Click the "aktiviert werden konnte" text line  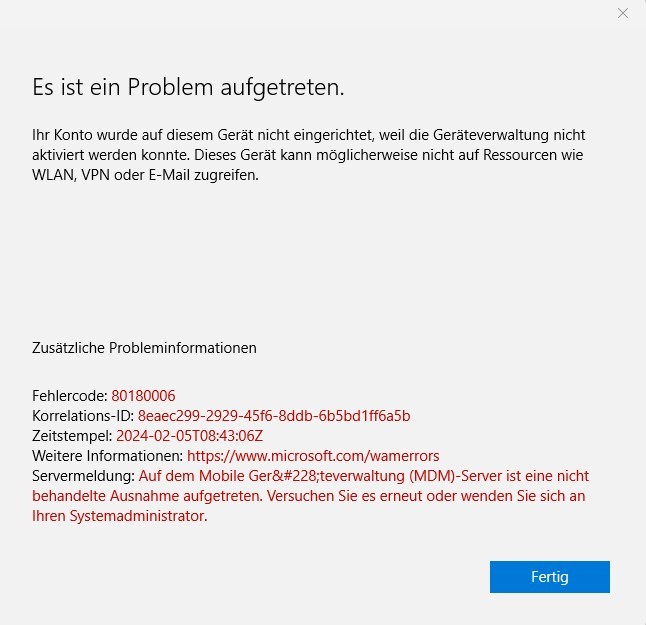click(111, 155)
